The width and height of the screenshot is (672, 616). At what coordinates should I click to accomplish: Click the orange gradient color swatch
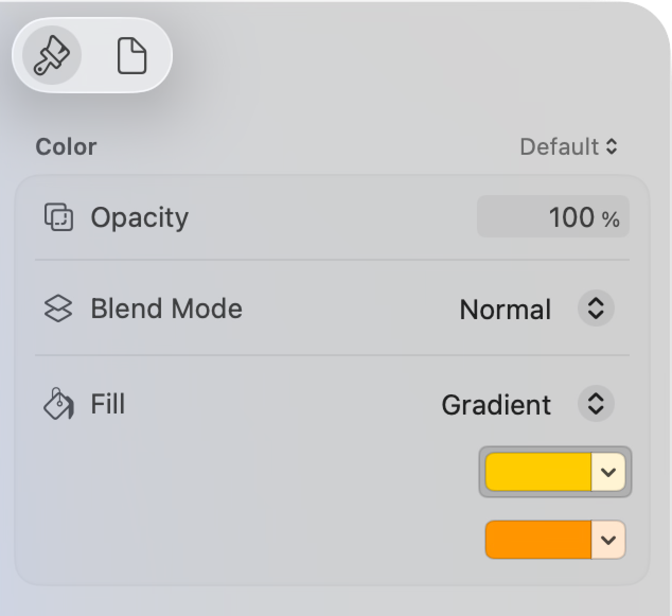(538, 540)
